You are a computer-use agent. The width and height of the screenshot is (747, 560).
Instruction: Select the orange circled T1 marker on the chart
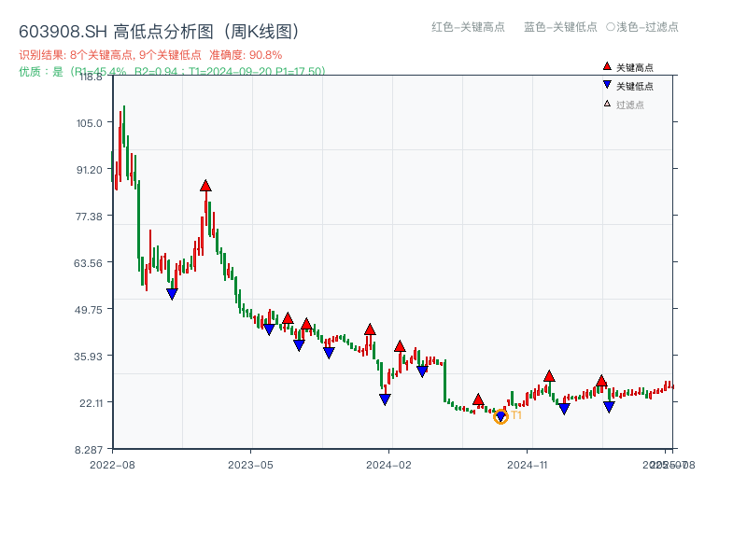[500, 417]
